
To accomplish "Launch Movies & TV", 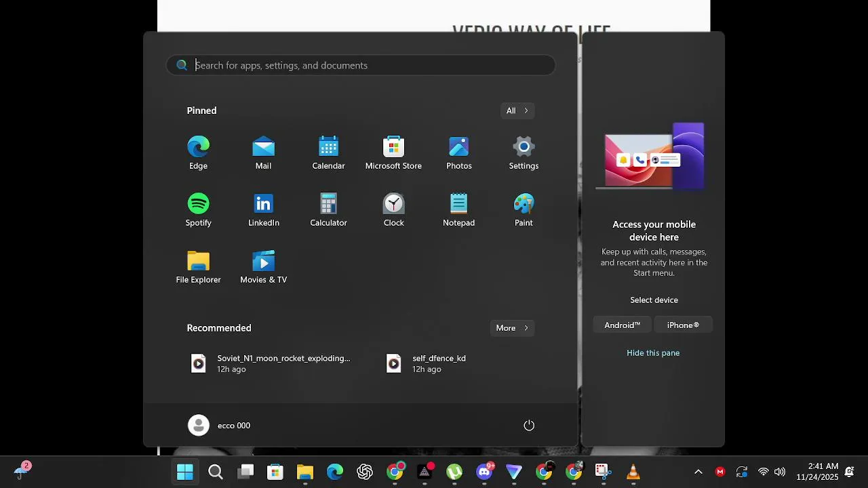I will coord(263,267).
